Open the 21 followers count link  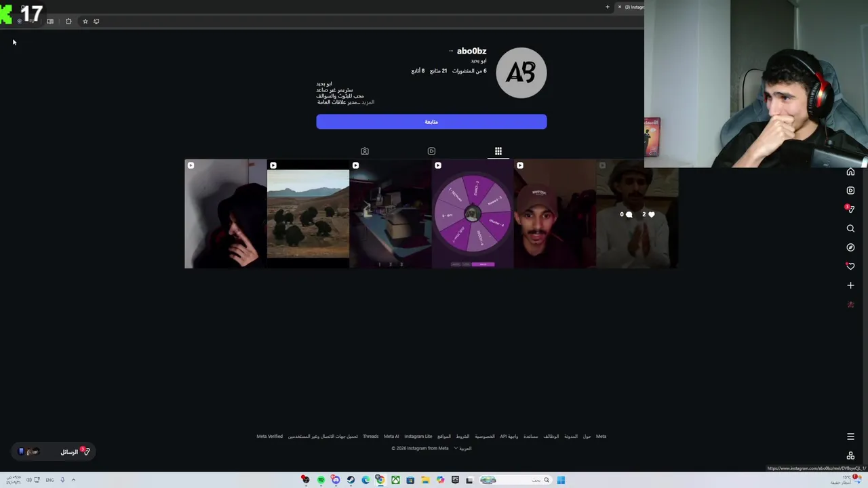438,70
